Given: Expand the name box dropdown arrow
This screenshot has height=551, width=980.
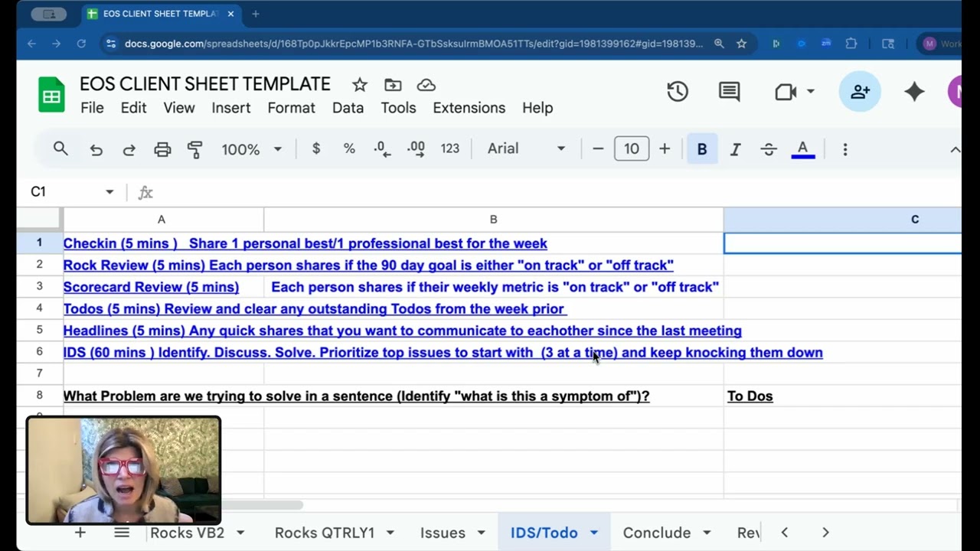Looking at the screenshot, I should (109, 192).
